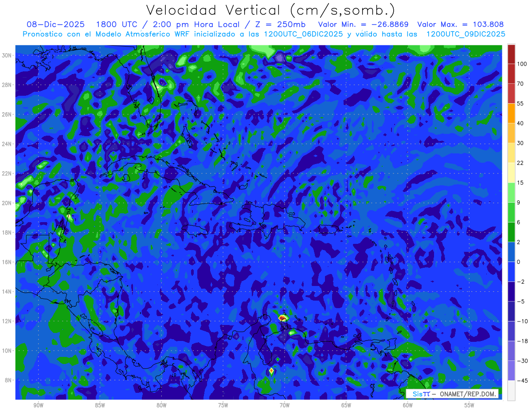Click the latitude label "14N"
This screenshot has height=411, width=532.
(x=8, y=292)
